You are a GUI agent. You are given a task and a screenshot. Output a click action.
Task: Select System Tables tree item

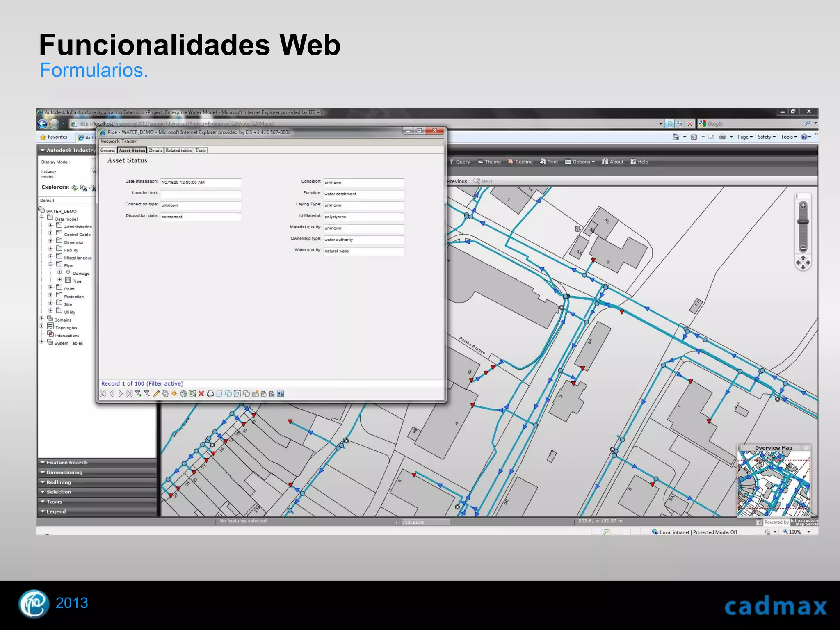click(x=68, y=343)
